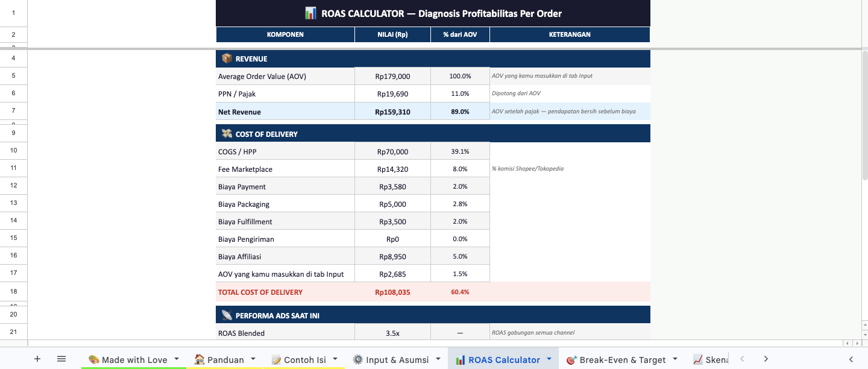
Task: Click the add new sheet plus button
Action: point(37,359)
